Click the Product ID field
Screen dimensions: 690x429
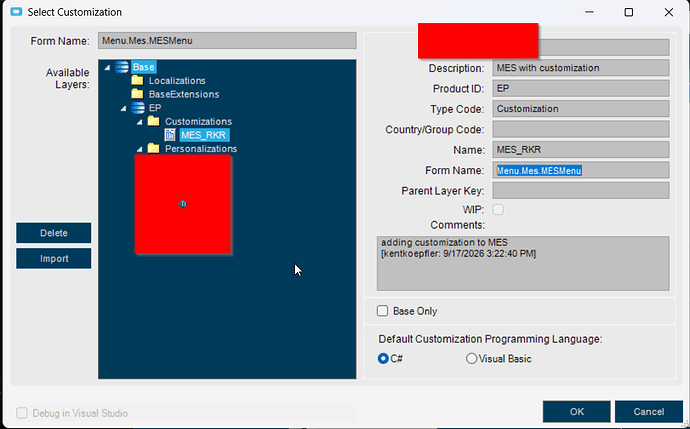581,88
